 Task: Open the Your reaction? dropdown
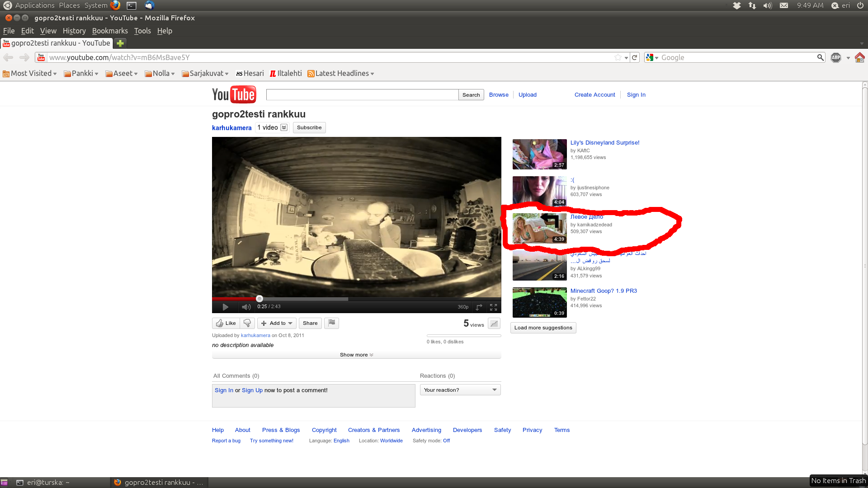tap(460, 390)
